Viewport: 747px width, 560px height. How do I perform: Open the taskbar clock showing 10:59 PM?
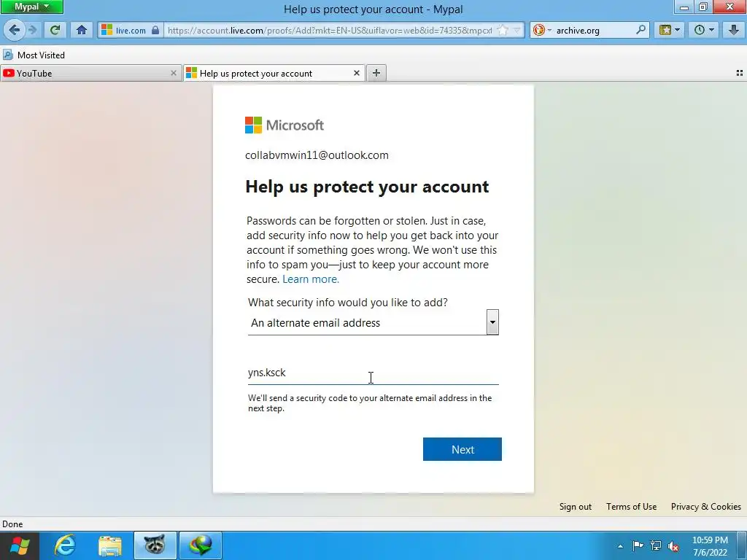(710, 546)
